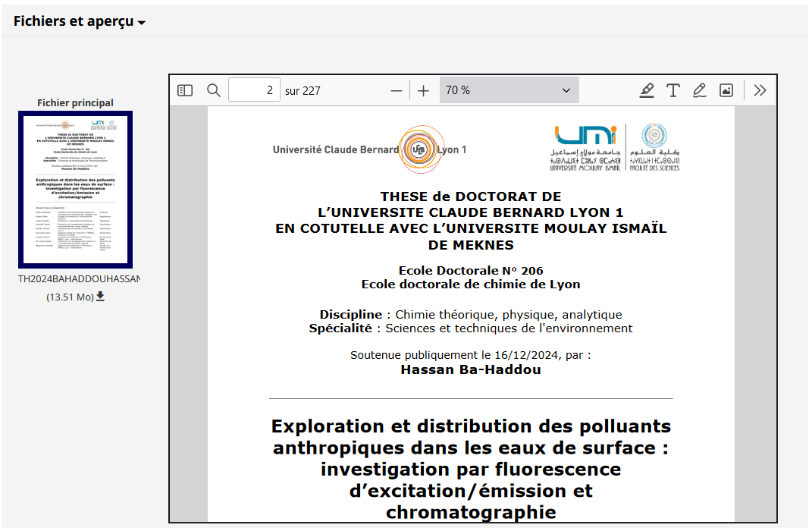The image size is (812, 528).
Task: Click the Université Moulay Ismaïl UMI logo
Action: 585,147
